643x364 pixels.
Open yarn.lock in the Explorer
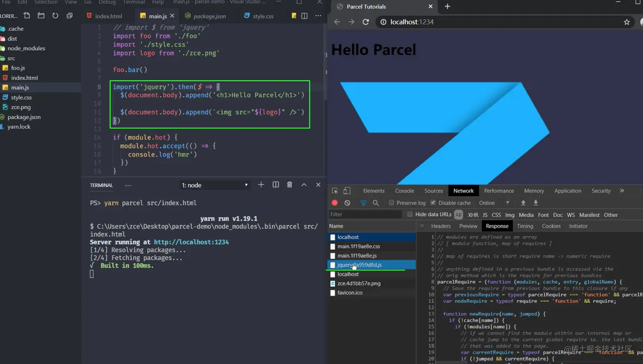pyautogui.click(x=19, y=127)
